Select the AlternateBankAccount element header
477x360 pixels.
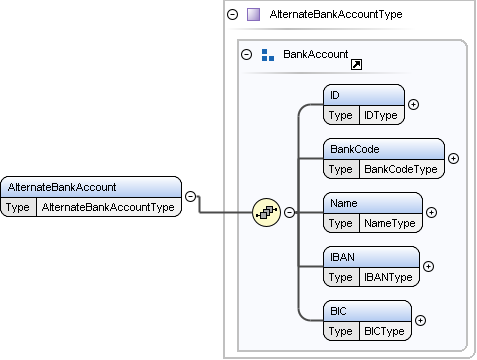91,187
